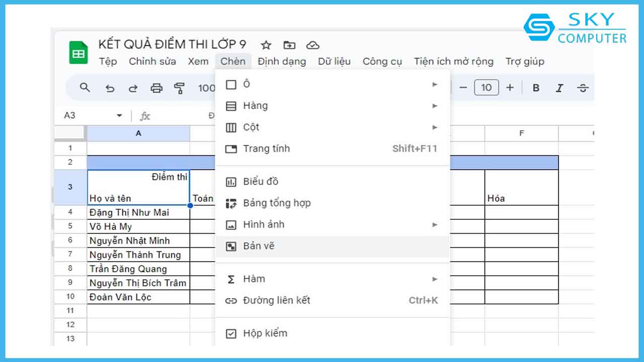Redo the last undone action
The image size is (644, 362).
pos(133,88)
